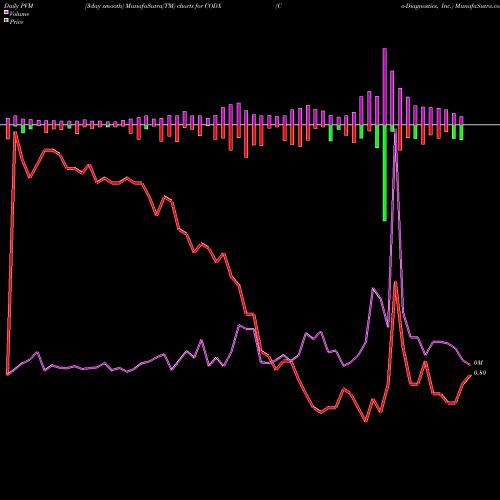Click the longest green downward bar

[385, 173]
